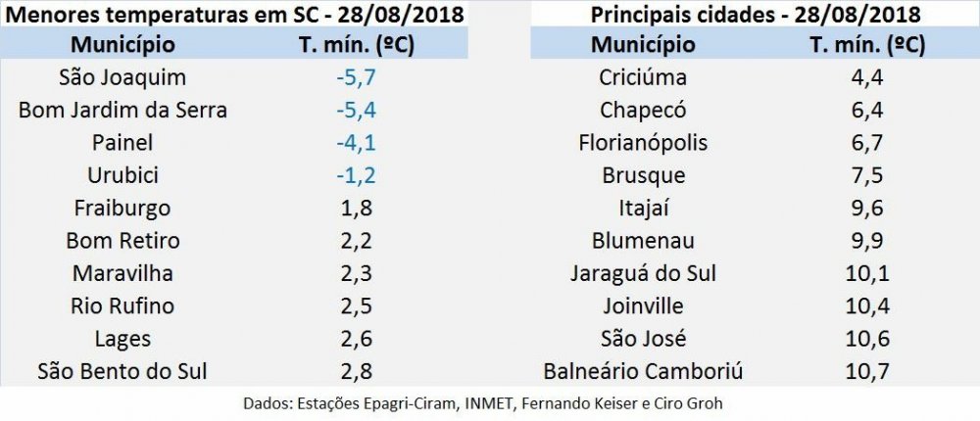
Task: Click the Painel municipality name
Action: 122,143
